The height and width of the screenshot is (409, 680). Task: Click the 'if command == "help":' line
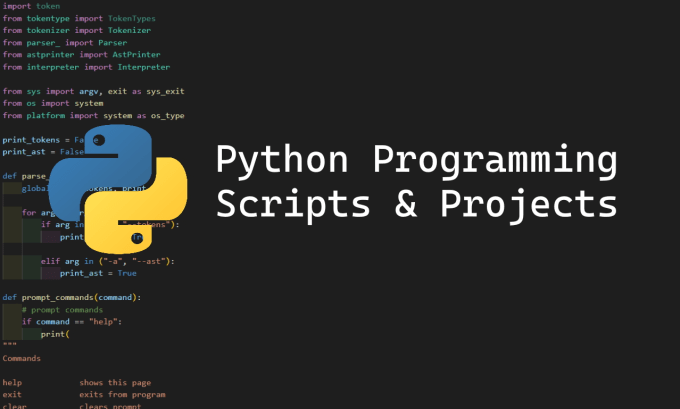pyautogui.click(x=72, y=322)
